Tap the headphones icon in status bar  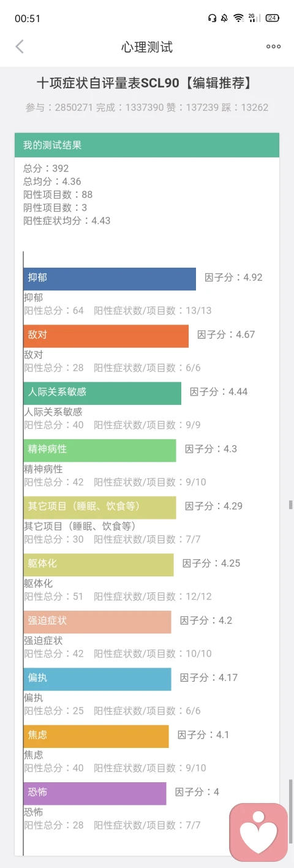[212, 18]
